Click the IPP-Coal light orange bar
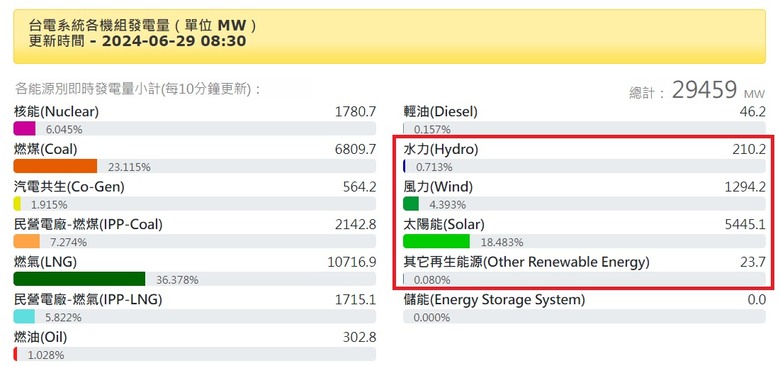The width and height of the screenshot is (780, 366). click(26, 242)
